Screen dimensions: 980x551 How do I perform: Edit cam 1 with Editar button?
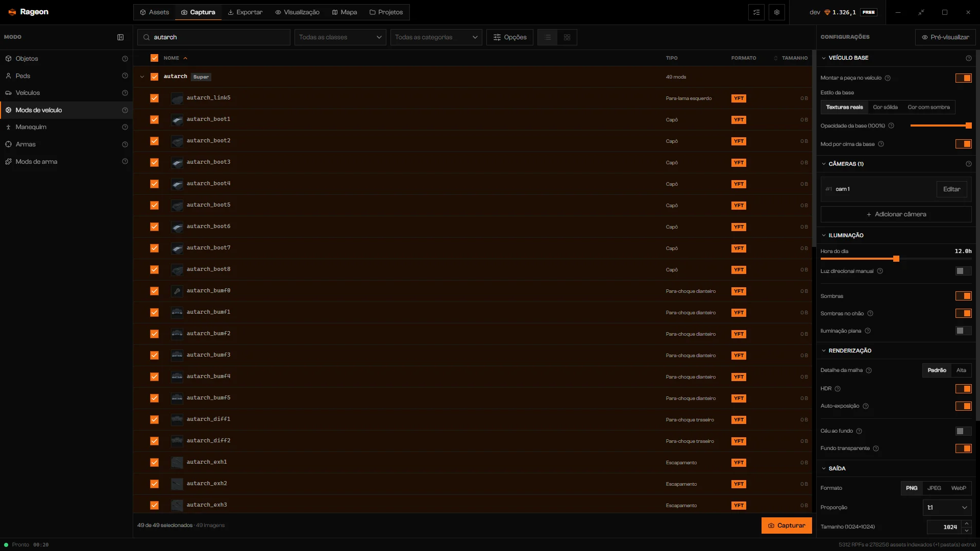click(x=951, y=189)
